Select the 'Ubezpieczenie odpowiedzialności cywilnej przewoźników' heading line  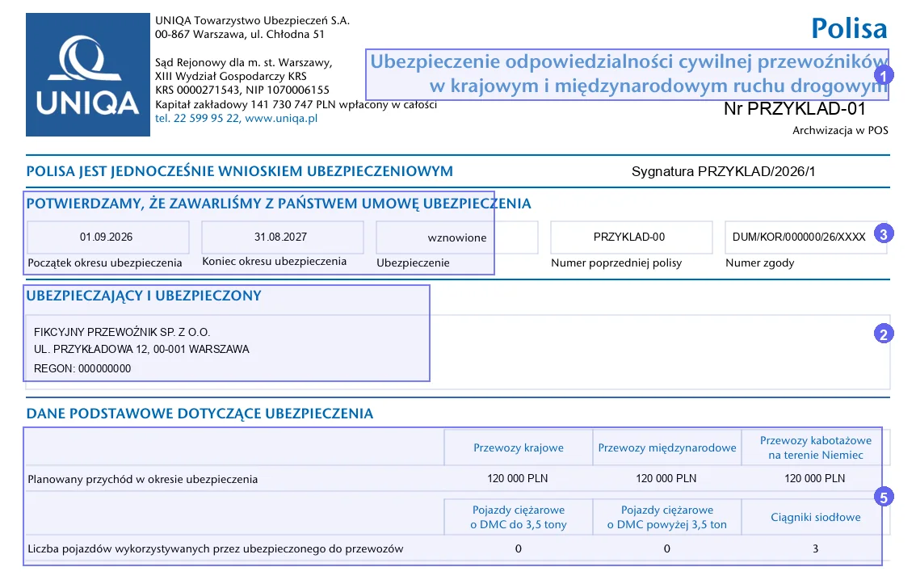(628, 61)
